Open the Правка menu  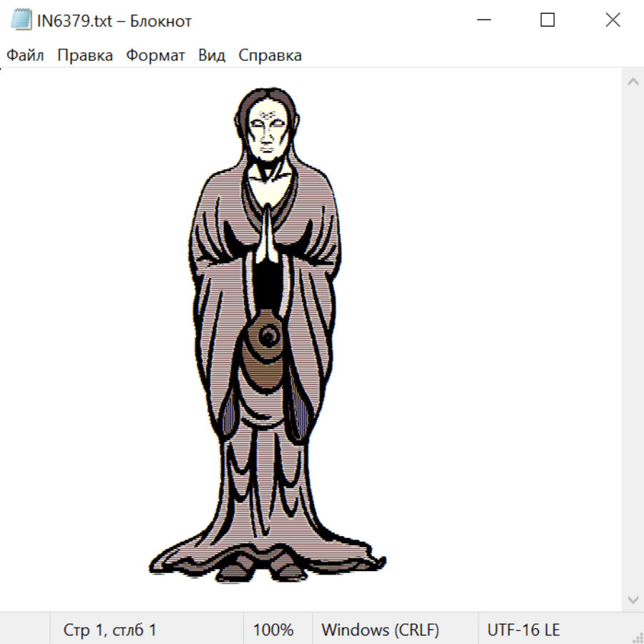click(84, 56)
